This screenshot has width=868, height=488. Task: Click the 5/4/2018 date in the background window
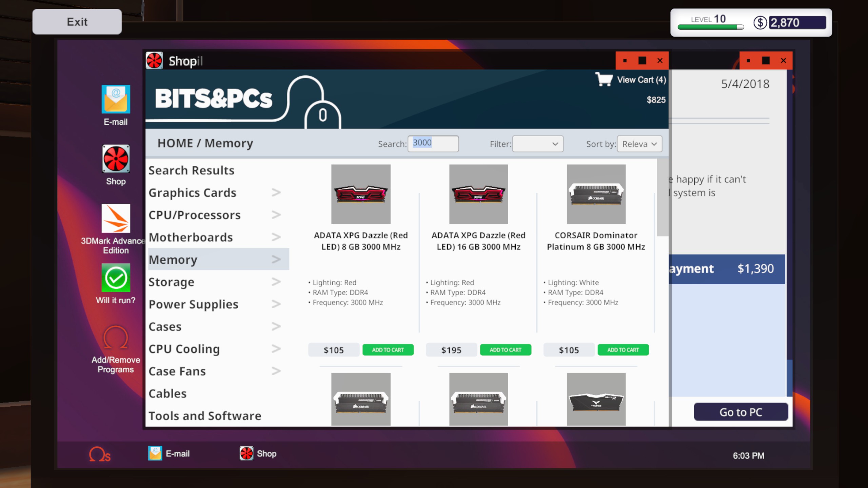[745, 84]
